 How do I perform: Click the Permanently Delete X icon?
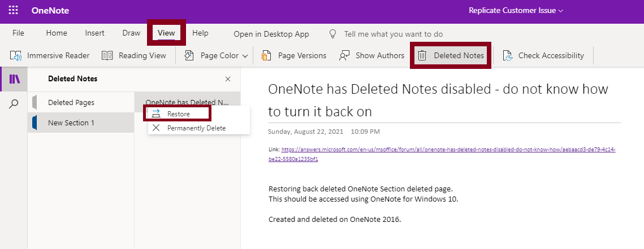pos(156,128)
